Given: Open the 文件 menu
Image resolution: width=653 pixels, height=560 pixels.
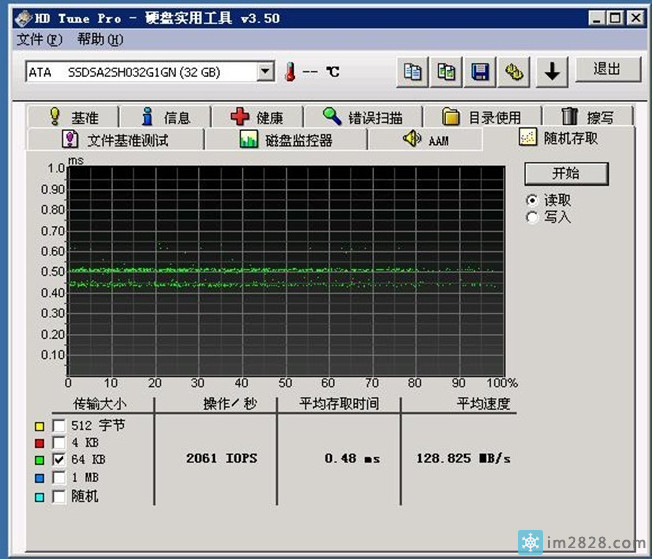Looking at the screenshot, I should pyautogui.click(x=39, y=39).
